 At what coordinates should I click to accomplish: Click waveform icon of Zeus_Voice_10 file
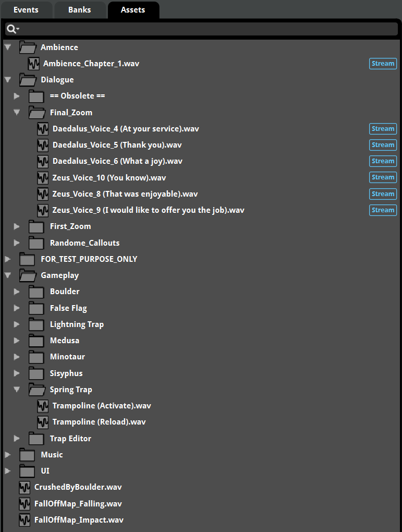pyautogui.click(x=43, y=177)
